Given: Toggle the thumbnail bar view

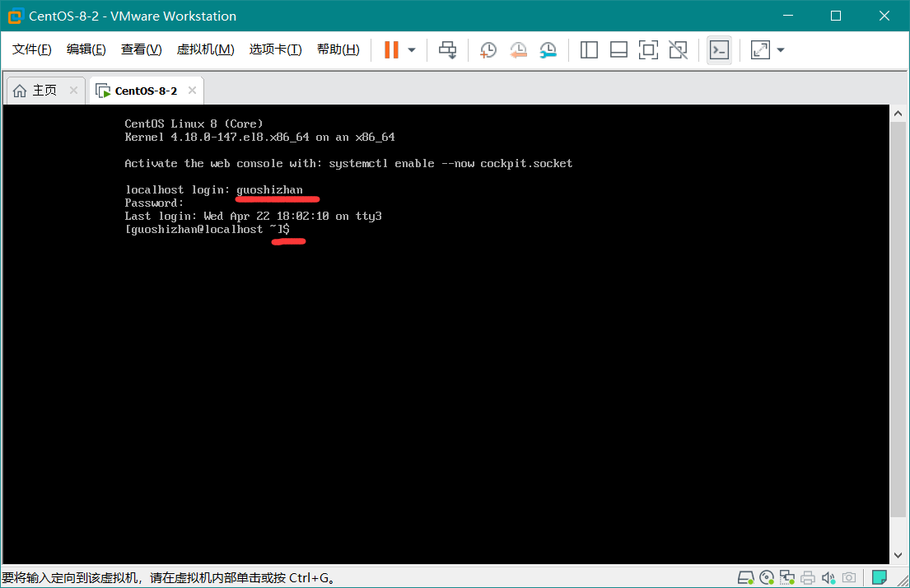Looking at the screenshot, I should [618, 50].
